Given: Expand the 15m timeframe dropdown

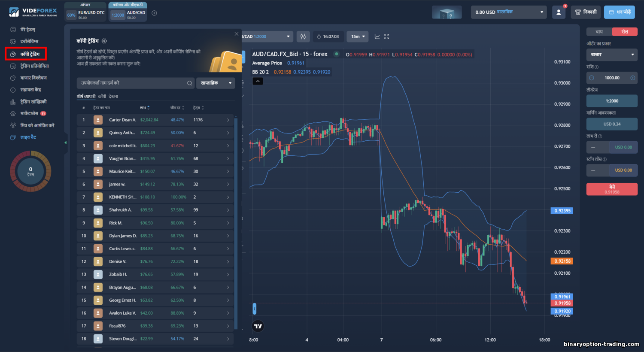Looking at the screenshot, I should pos(358,36).
